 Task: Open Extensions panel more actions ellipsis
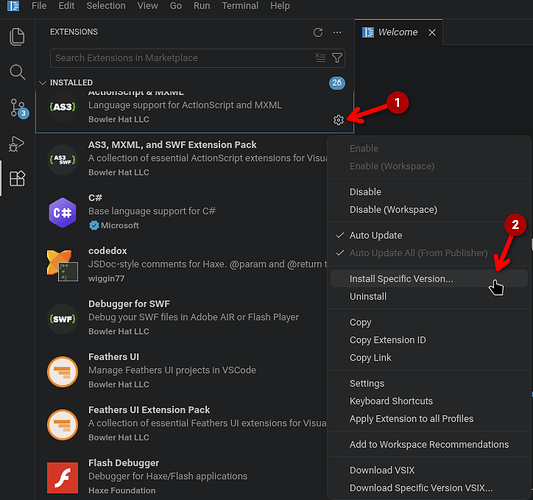click(337, 32)
